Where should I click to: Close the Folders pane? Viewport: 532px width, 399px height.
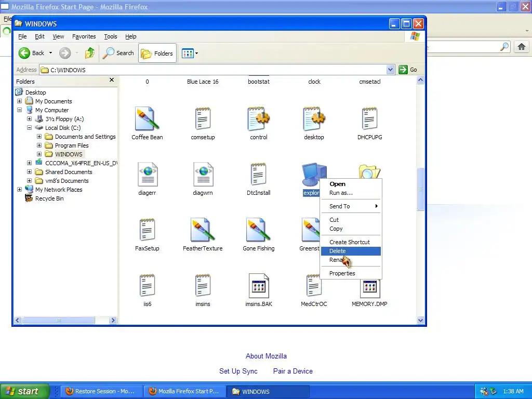click(x=112, y=80)
